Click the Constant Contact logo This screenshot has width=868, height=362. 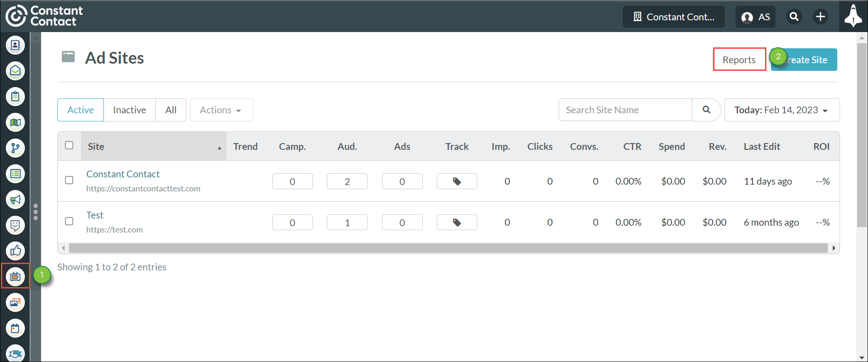click(x=44, y=16)
